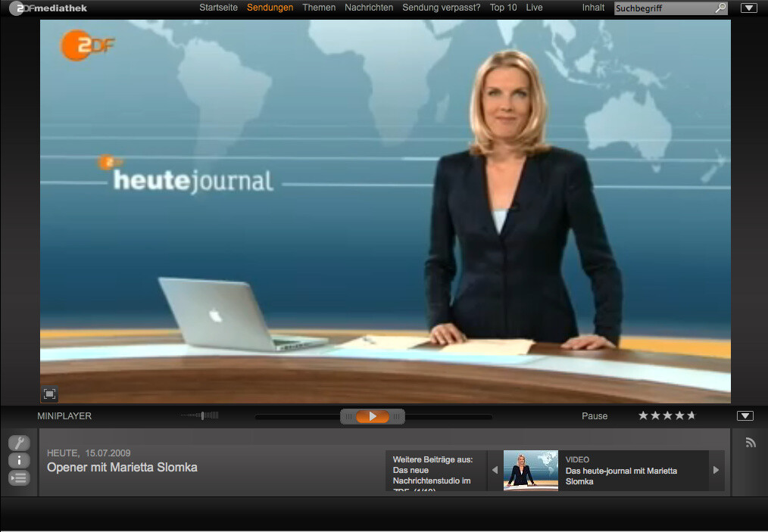Subscribe via the RSS feed icon
The height and width of the screenshot is (532, 768).
(751, 443)
